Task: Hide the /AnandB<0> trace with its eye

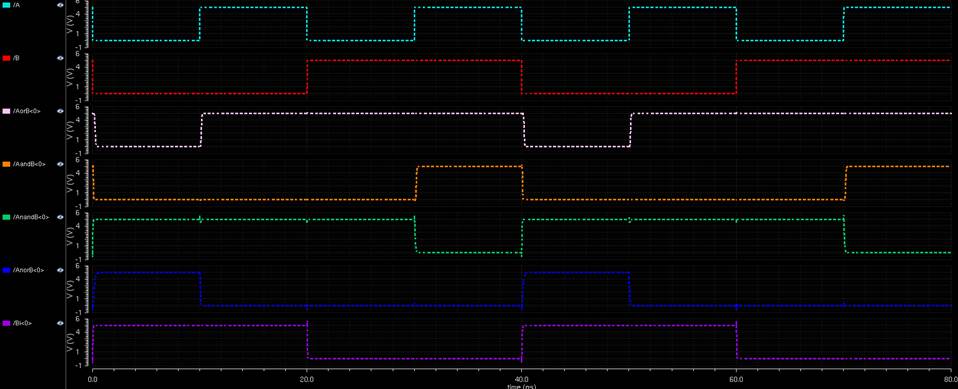Action: [x=60, y=217]
